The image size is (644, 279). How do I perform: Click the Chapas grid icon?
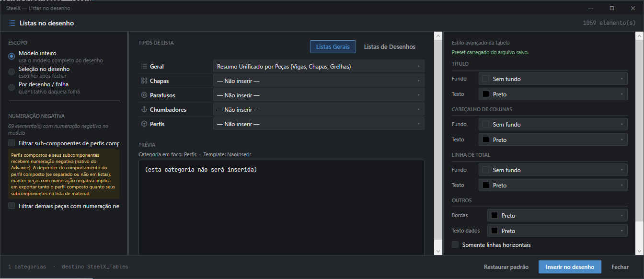coord(144,81)
